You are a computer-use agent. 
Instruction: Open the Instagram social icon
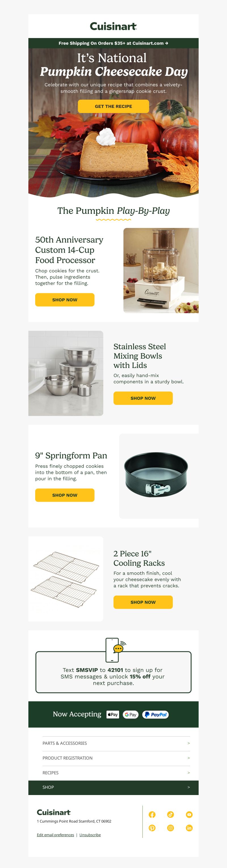(x=171, y=828)
